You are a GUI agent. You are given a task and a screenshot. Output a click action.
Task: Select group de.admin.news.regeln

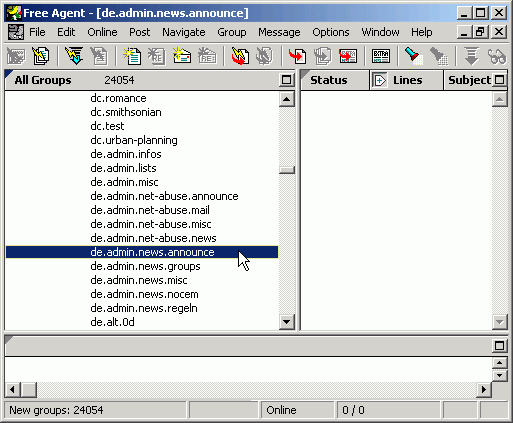[x=144, y=308]
